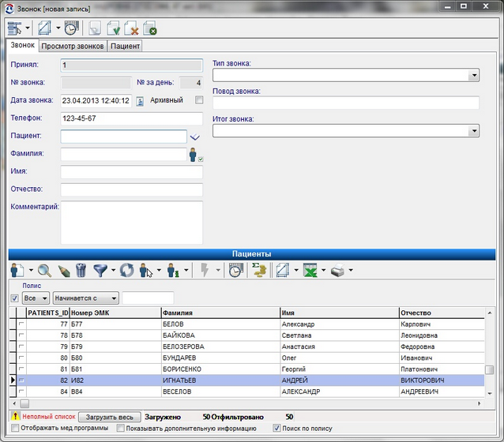This screenshot has height=442, width=504.
Task: Click the blue checkmark beside Пациент field
Action: (195, 137)
